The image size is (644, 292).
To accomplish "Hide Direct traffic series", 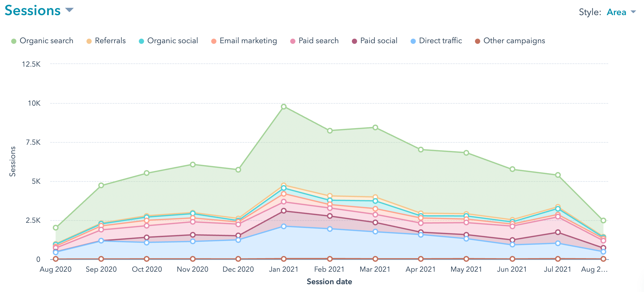I will coord(436,41).
